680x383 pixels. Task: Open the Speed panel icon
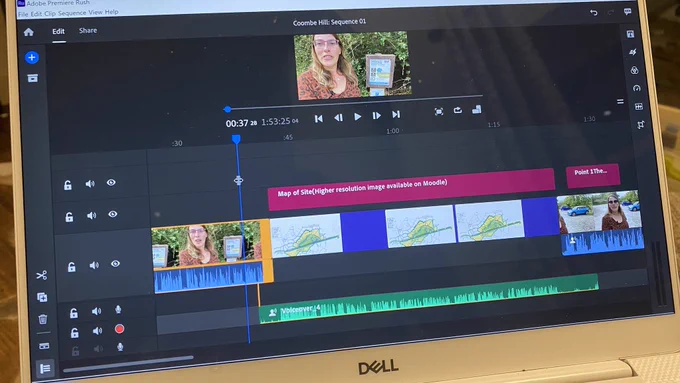tap(637, 88)
